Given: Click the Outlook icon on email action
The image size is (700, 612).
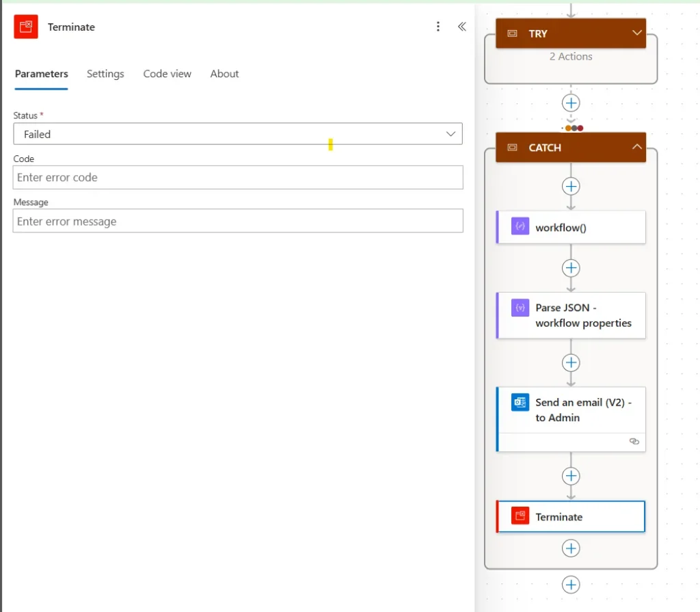Looking at the screenshot, I should click(520, 402).
